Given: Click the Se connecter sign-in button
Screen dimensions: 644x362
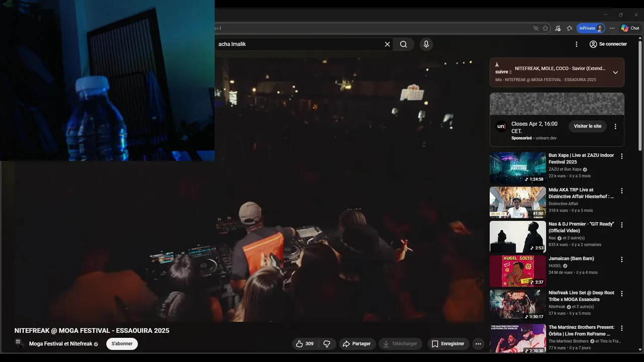Looking at the screenshot, I should point(608,44).
